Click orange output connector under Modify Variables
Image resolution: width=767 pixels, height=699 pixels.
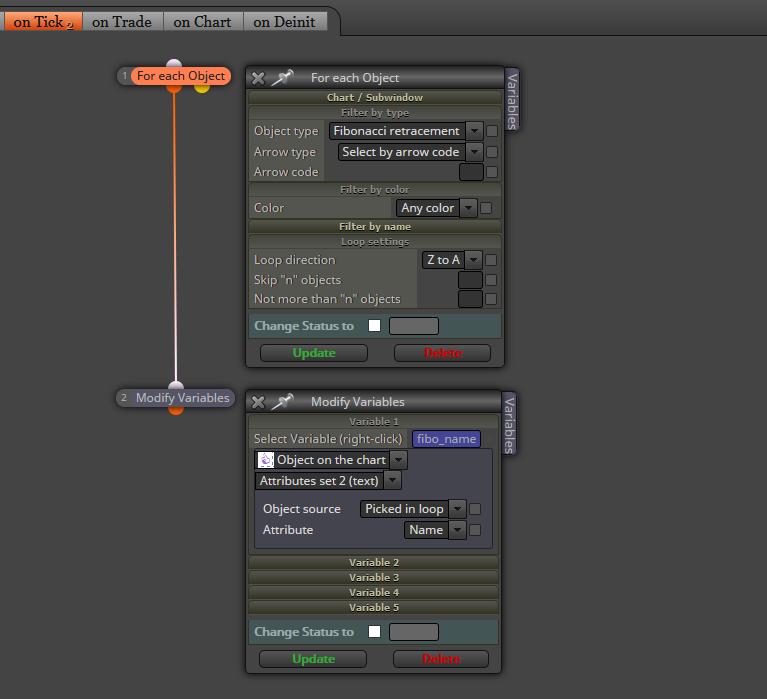pyautogui.click(x=176, y=410)
